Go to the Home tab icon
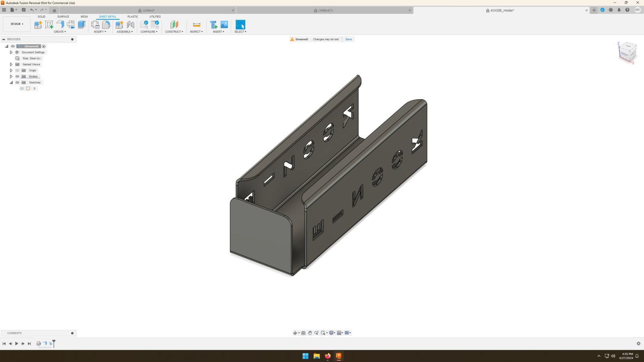 tap(54, 10)
